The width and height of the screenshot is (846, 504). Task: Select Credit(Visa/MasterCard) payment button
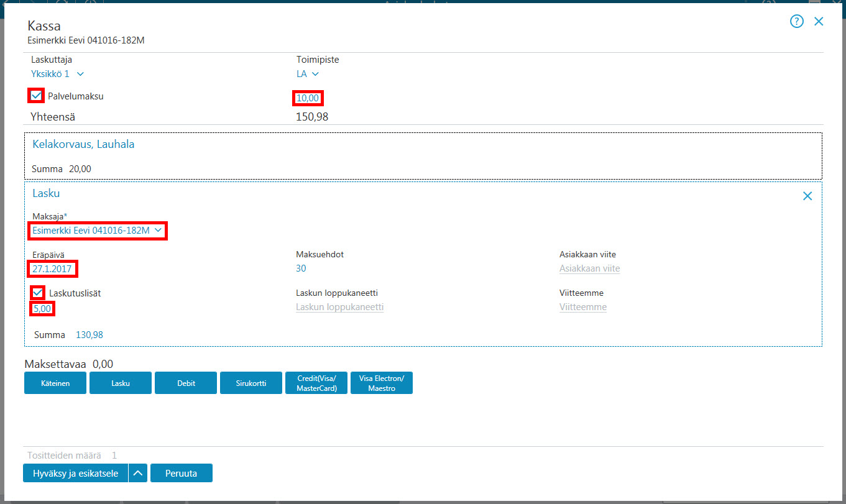tap(316, 383)
